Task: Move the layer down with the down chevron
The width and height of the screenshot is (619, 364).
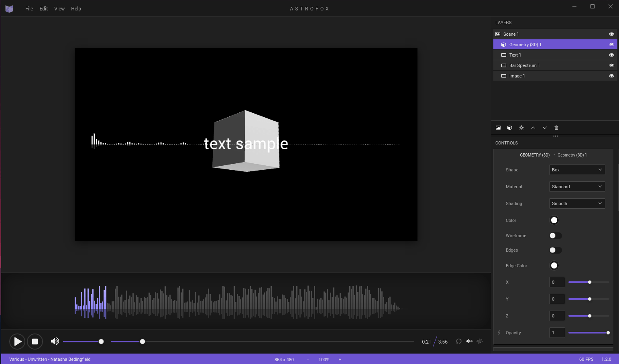Action: [545, 128]
